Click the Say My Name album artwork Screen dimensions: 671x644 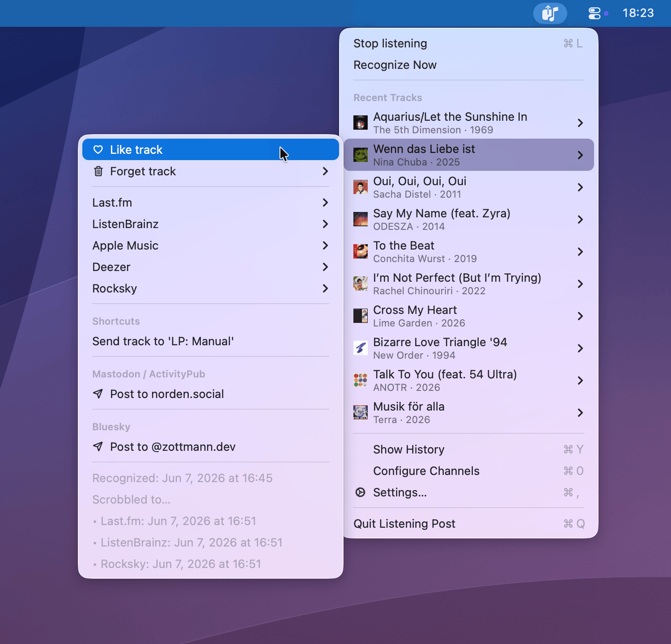tap(361, 219)
